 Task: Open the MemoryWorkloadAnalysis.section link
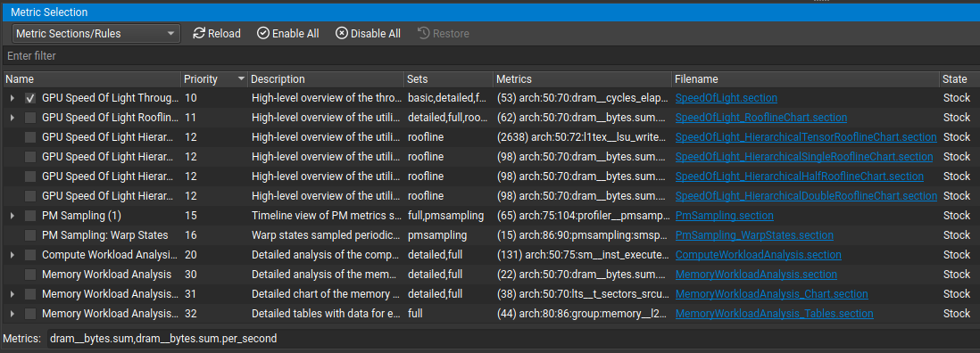click(756, 275)
